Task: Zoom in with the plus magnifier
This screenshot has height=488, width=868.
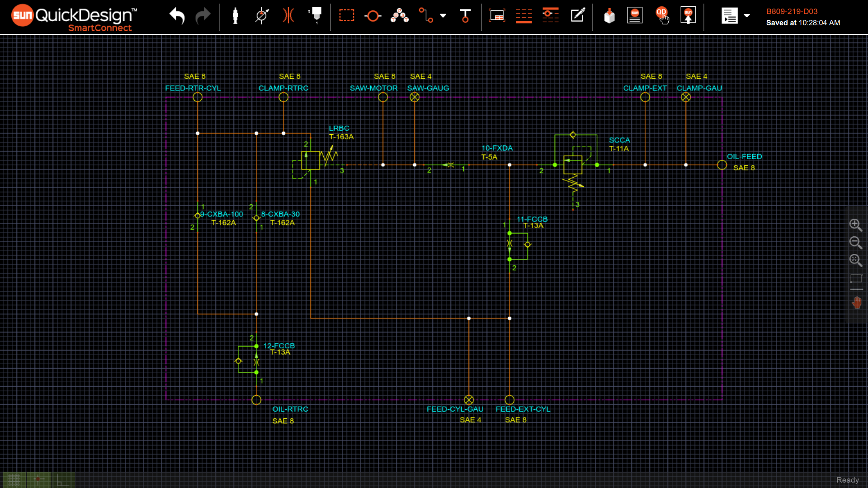Action: 855,225
